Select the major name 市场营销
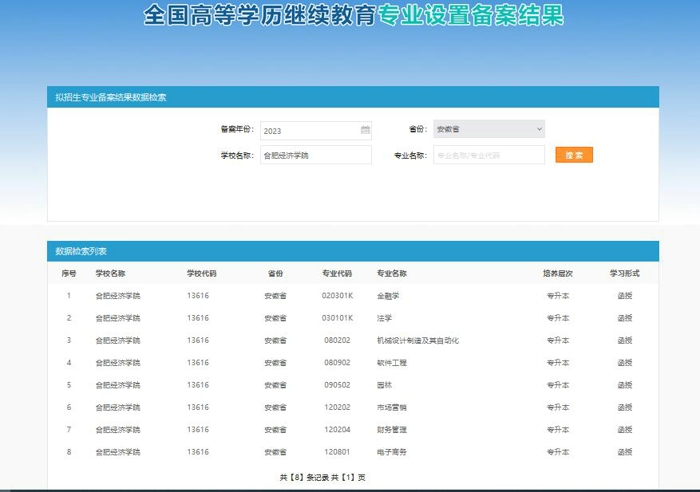The width and height of the screenshot is (700, 492). point(392,407)
